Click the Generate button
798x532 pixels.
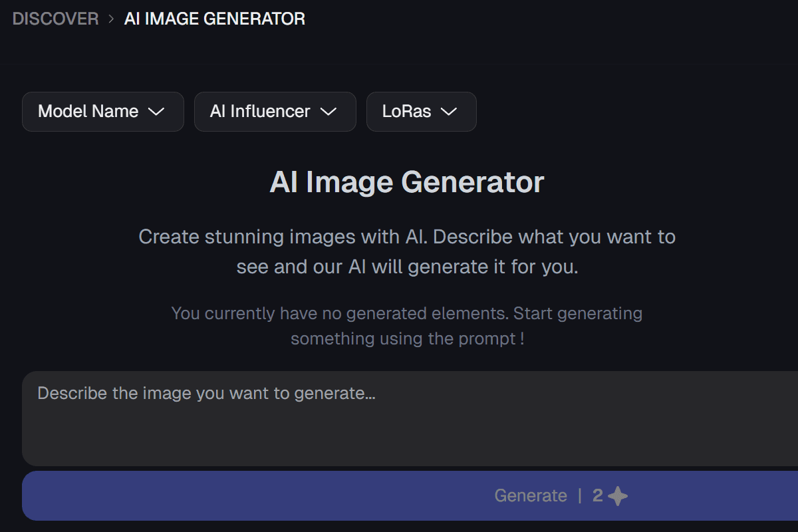click(x=410, y=496)
